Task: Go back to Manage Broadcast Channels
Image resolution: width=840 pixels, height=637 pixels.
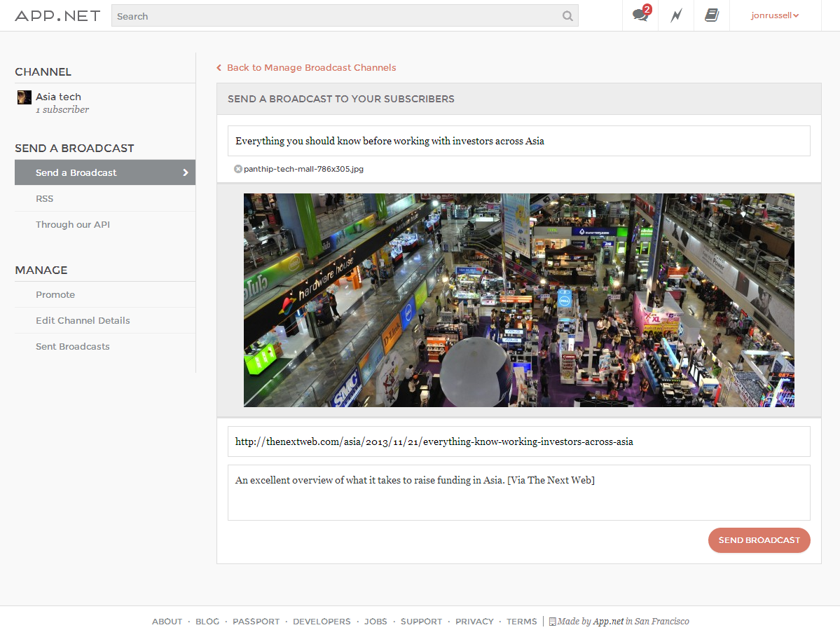Action: point(306,67)
